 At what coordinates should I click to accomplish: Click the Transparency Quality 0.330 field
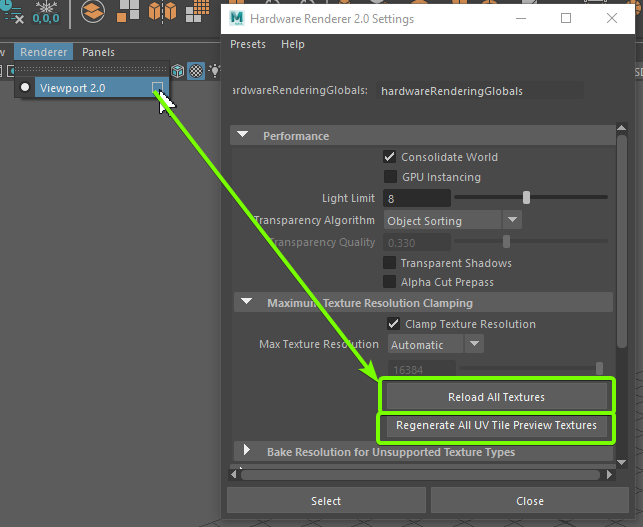tap(417, 242)
